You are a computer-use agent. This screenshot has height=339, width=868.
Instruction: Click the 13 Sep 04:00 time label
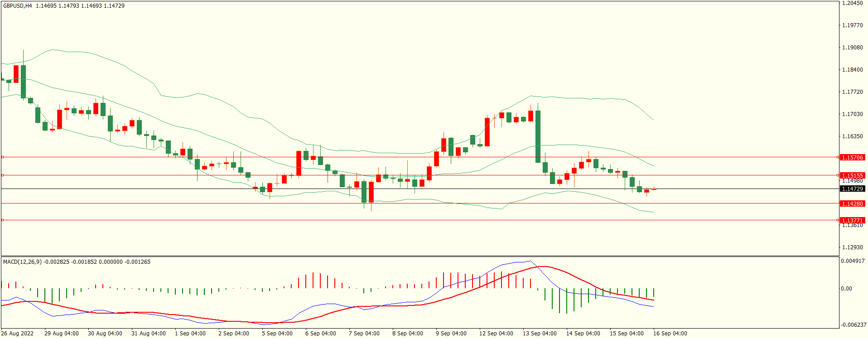coord(540,334)
